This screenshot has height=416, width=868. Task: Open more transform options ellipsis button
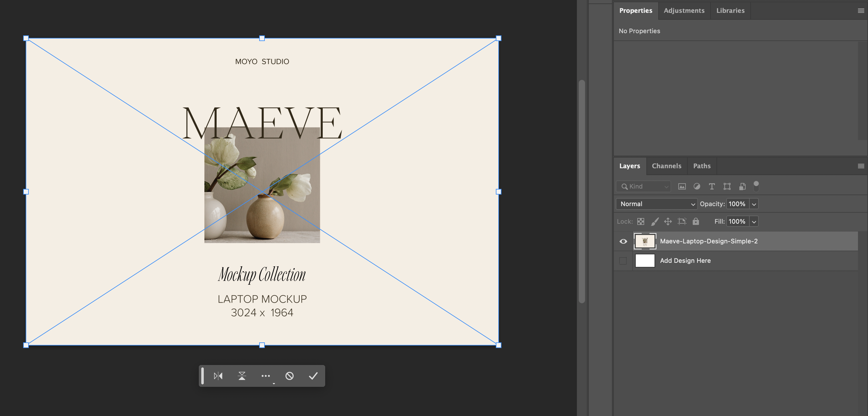[266, 376]
